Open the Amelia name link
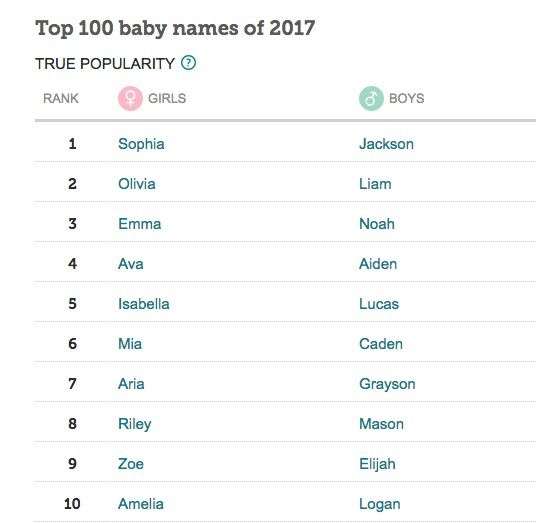This screenshot has width=536, height=523. pyautogui.click(x=141, y=504)
